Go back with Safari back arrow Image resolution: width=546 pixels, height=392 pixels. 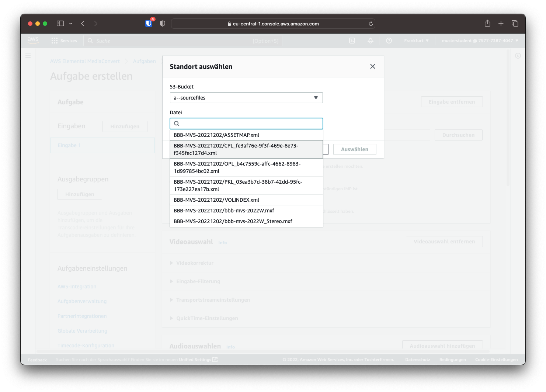(83, 24)
